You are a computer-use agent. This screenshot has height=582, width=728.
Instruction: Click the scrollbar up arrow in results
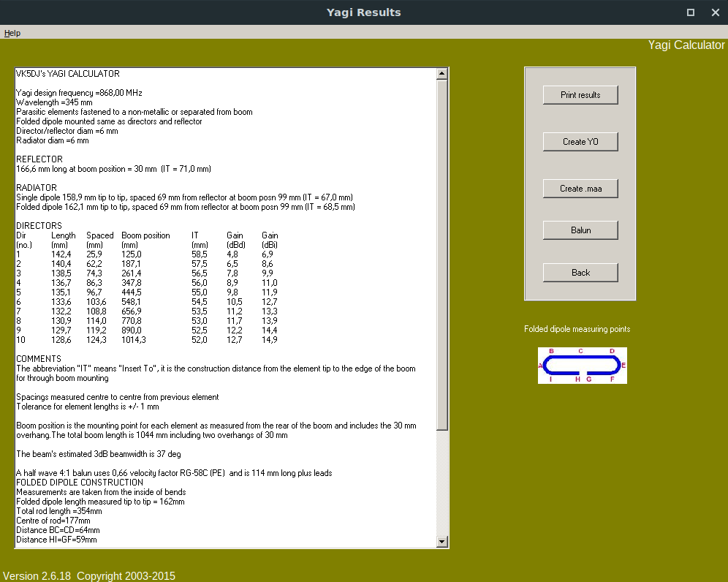point(442,73)
